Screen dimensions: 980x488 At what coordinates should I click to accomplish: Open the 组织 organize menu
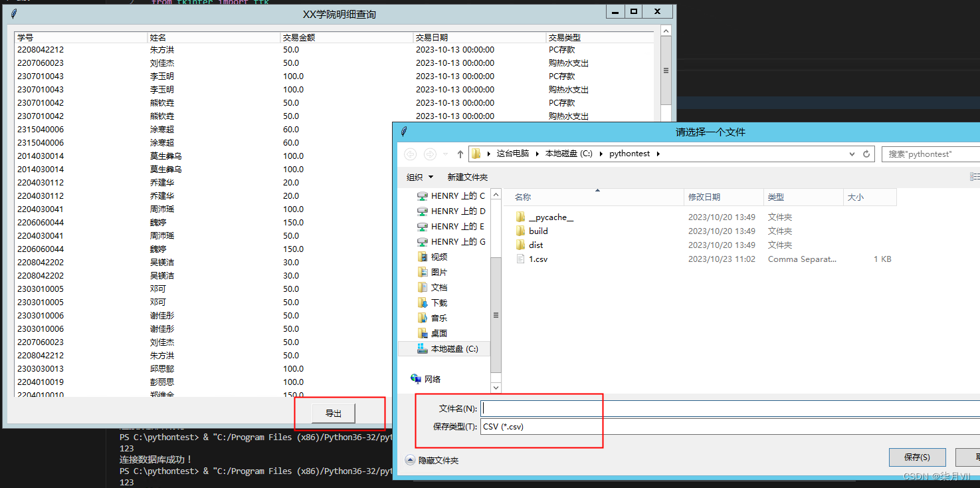(419, 177)
